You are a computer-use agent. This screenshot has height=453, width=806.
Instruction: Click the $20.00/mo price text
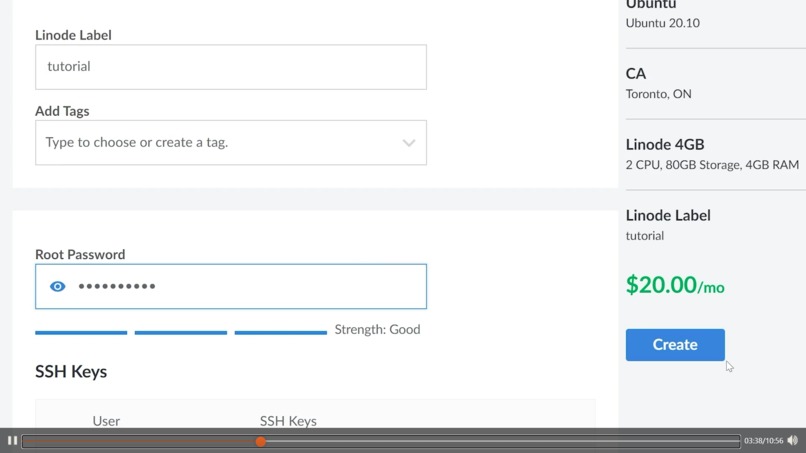(x=675, y=285)
